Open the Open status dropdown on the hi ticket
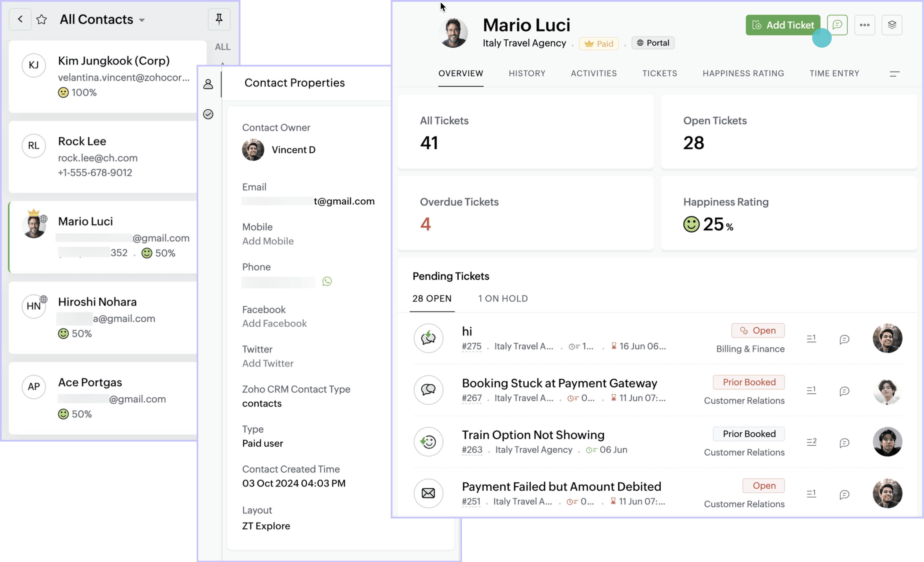The height and width of the screenshot is (562, 924). click(758, 330)
